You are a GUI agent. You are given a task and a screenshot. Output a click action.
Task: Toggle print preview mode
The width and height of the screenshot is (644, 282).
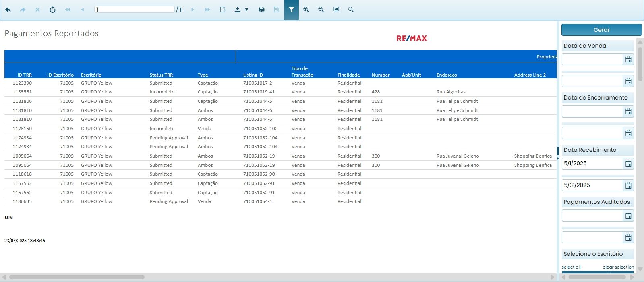click(x=222, y=10)
